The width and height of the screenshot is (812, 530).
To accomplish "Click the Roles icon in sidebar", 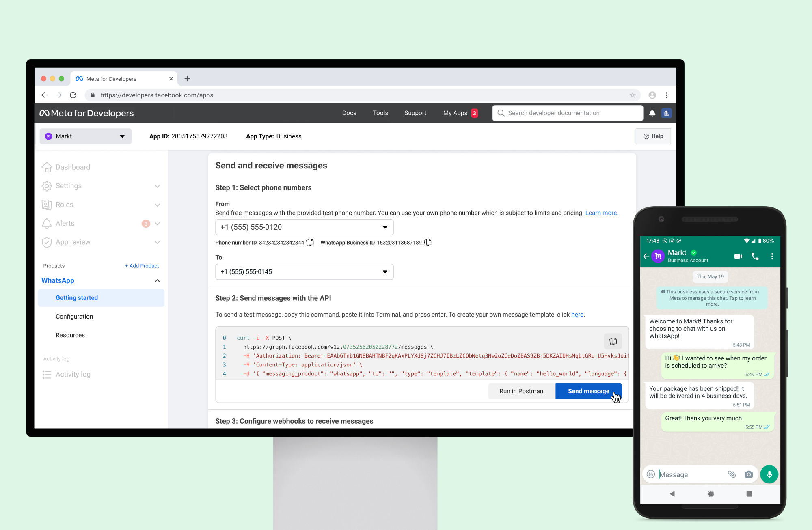I will click(47, 205).
